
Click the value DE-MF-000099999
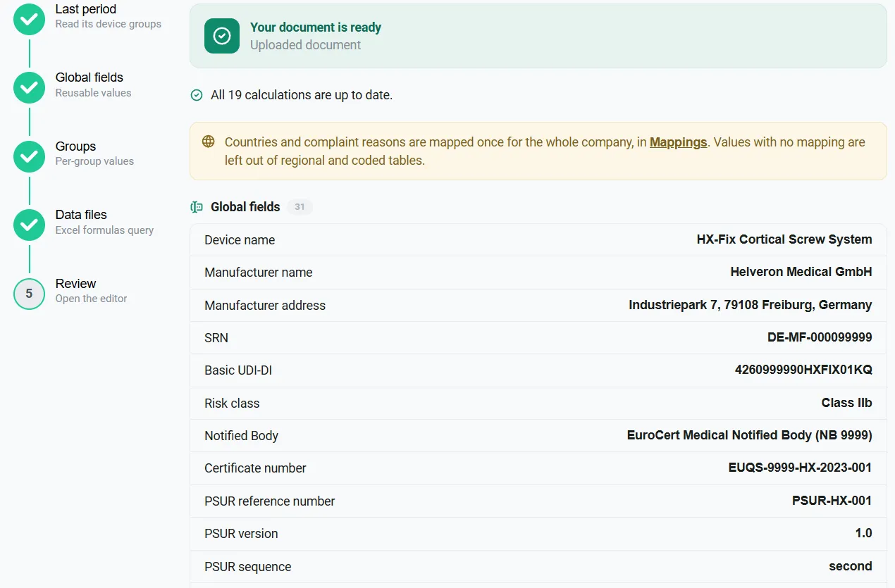(x=820, y=337)
